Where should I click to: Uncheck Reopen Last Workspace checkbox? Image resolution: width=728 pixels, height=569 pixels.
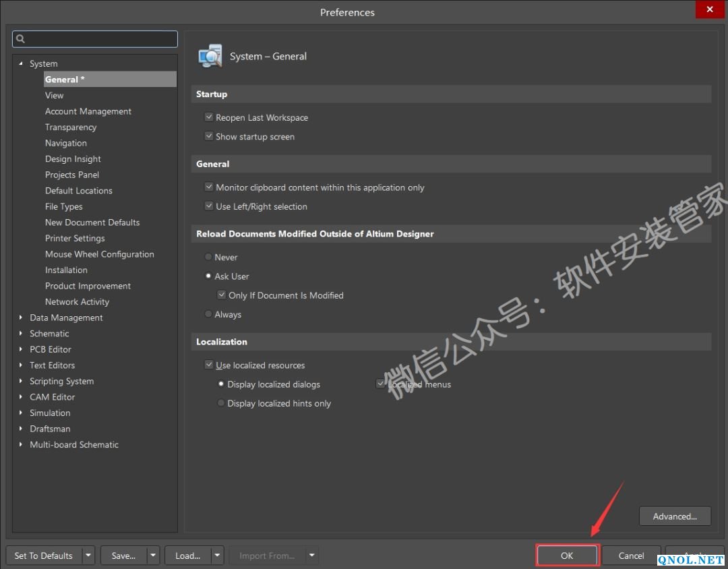pos(209,117)
